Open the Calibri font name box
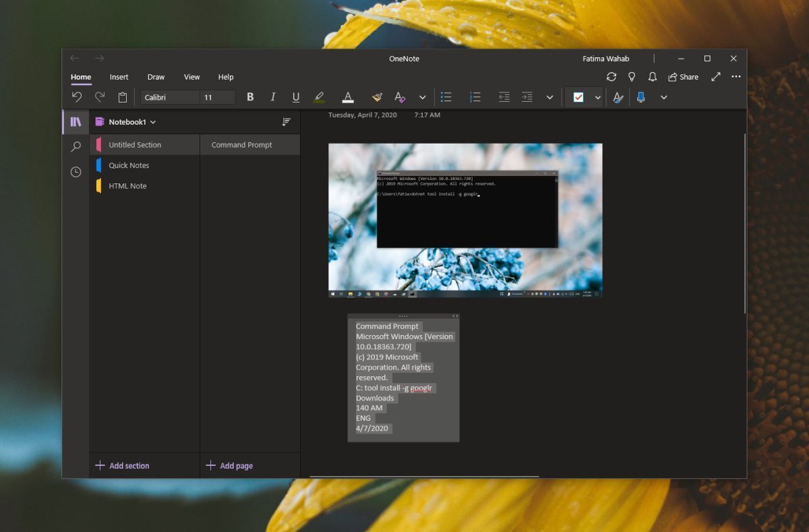The height and width of the screenshot is (532, 809). point(171,97)
